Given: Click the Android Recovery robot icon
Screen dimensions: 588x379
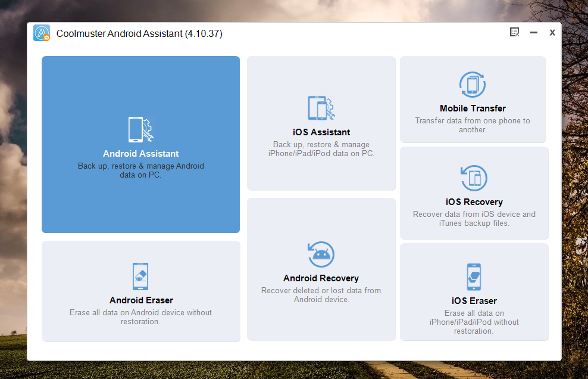Looking at the screenshot, I should click(321, 254).
